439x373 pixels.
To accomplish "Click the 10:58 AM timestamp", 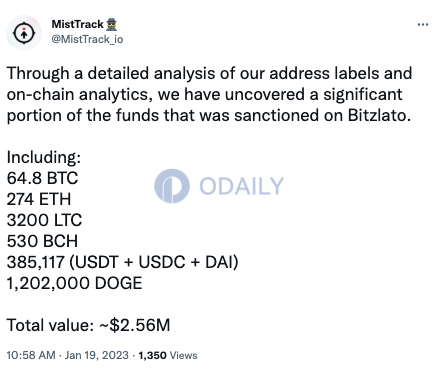I will click(31, 355).
